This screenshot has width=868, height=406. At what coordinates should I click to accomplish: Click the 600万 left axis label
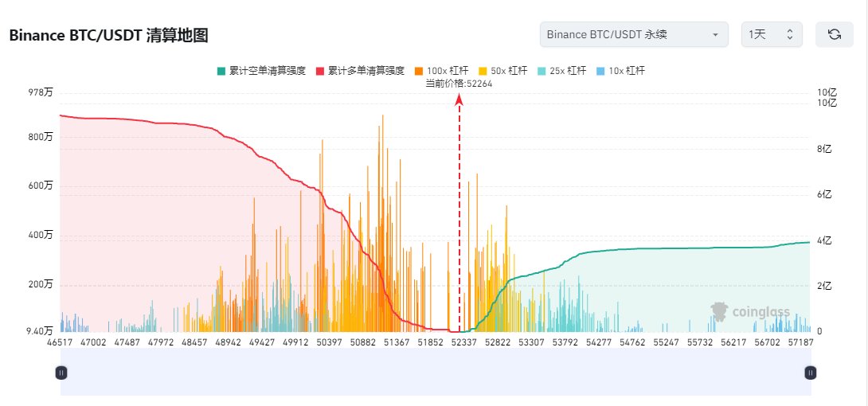pyautogui.click(x=41, y=186)
